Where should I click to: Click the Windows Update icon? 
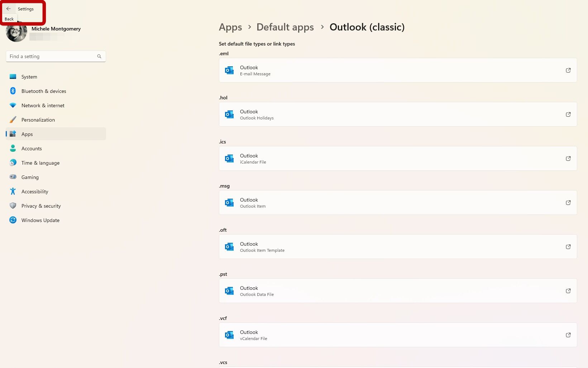13,220
